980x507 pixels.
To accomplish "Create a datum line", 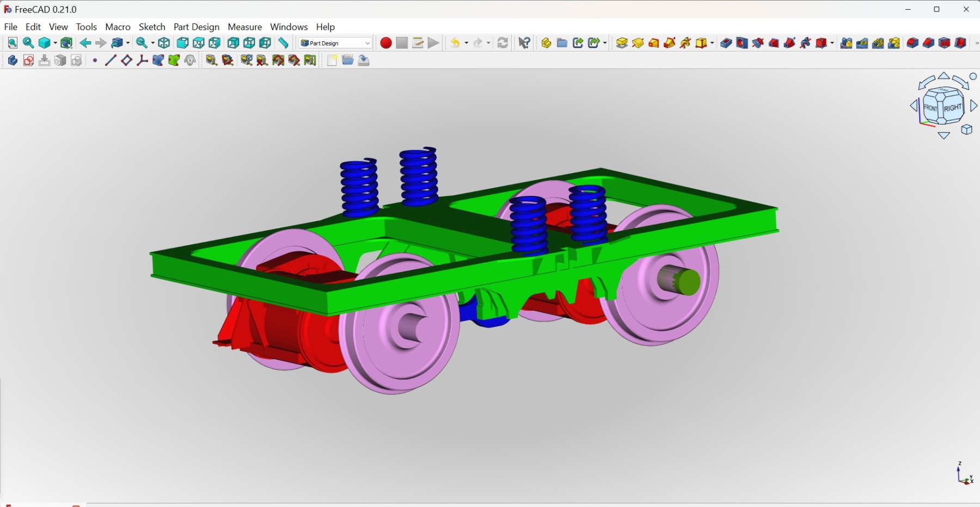I will [111, 60].
